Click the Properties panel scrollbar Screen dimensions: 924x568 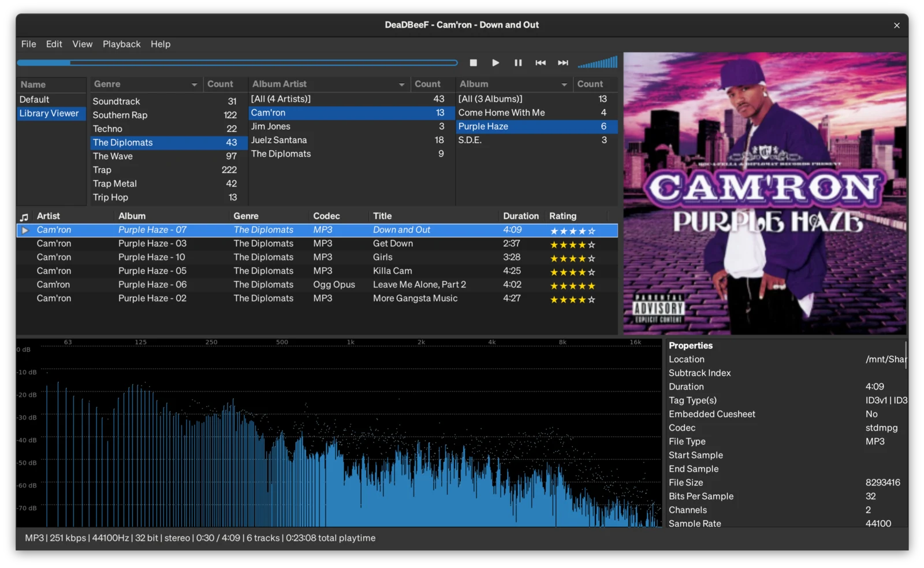coord(906,355)
